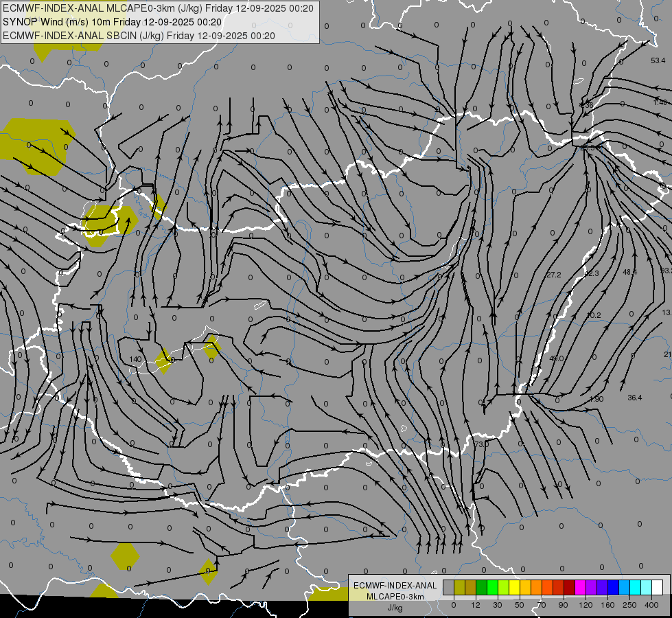Click legend tick label 50
Image resolution: width=672 pixels, height=618 pixels.
(520, 605)
